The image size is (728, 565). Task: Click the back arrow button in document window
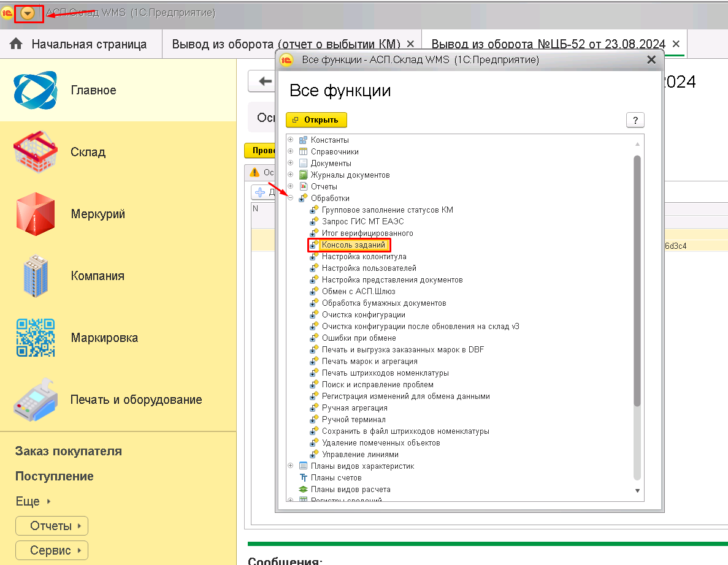pos(262,81)
